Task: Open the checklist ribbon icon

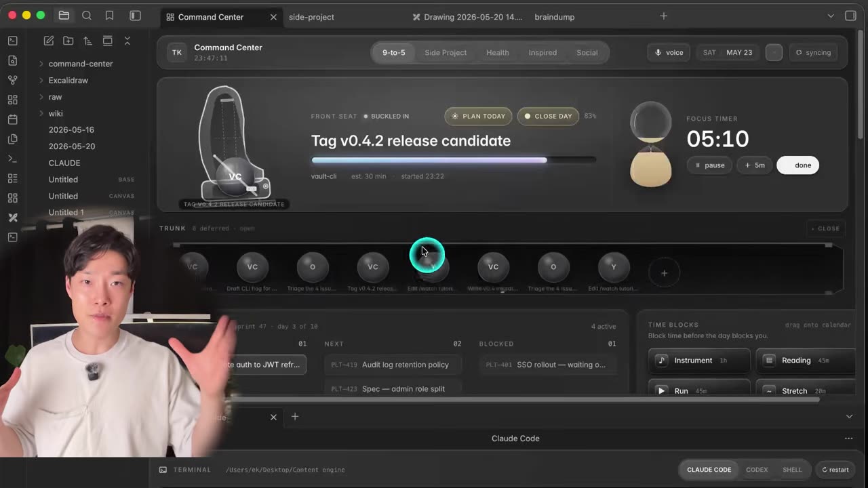Action: tap(12, 178)
